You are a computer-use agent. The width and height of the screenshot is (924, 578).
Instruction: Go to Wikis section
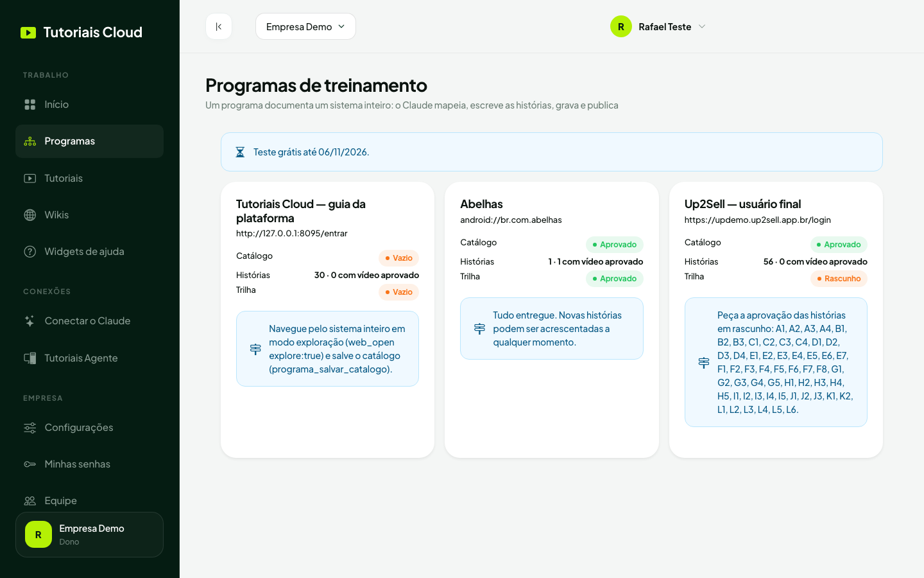(89, 215)
